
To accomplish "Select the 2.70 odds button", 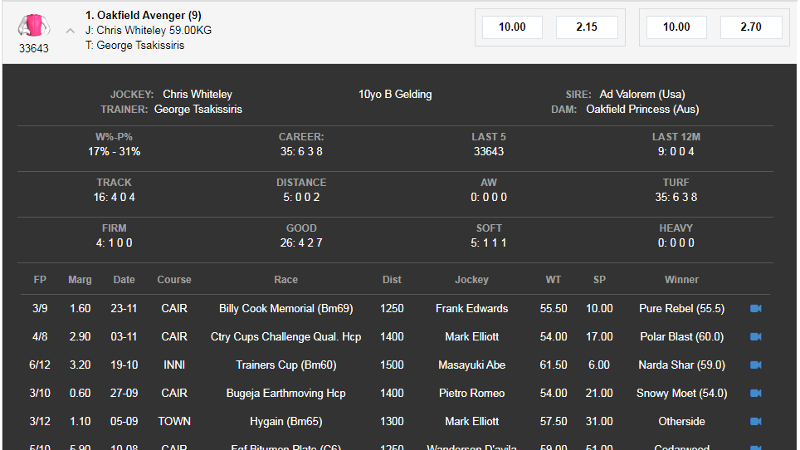I will point(751,27).
